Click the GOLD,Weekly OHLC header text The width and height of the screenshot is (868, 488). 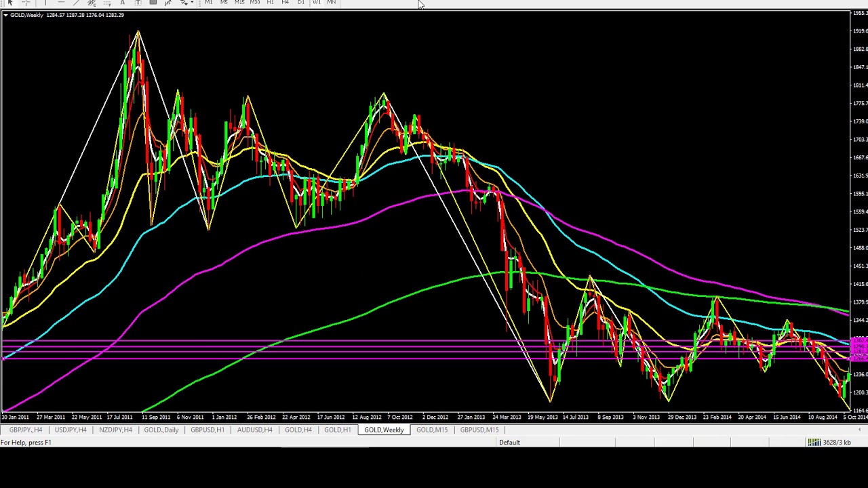click(x=67, y=15)
